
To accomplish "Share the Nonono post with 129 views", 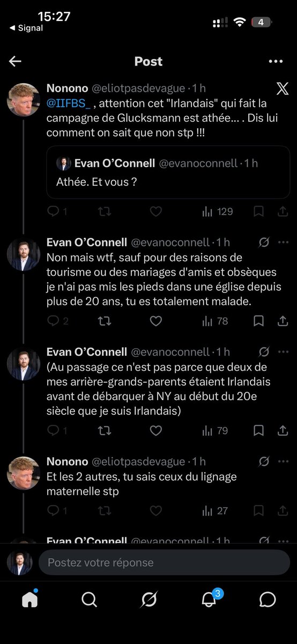I will (x=283, y=211).
